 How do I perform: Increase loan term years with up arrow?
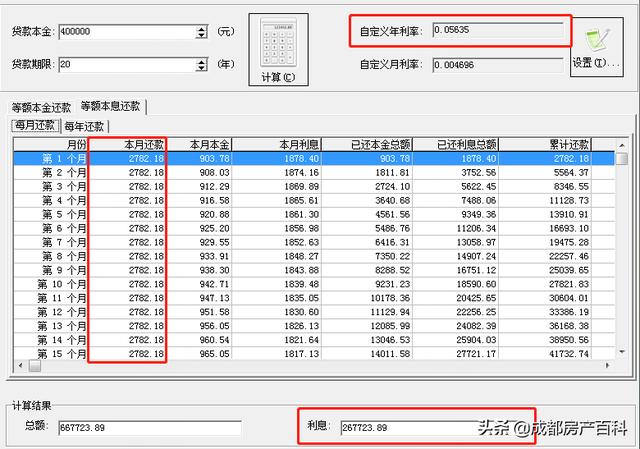tap(201, 61)
